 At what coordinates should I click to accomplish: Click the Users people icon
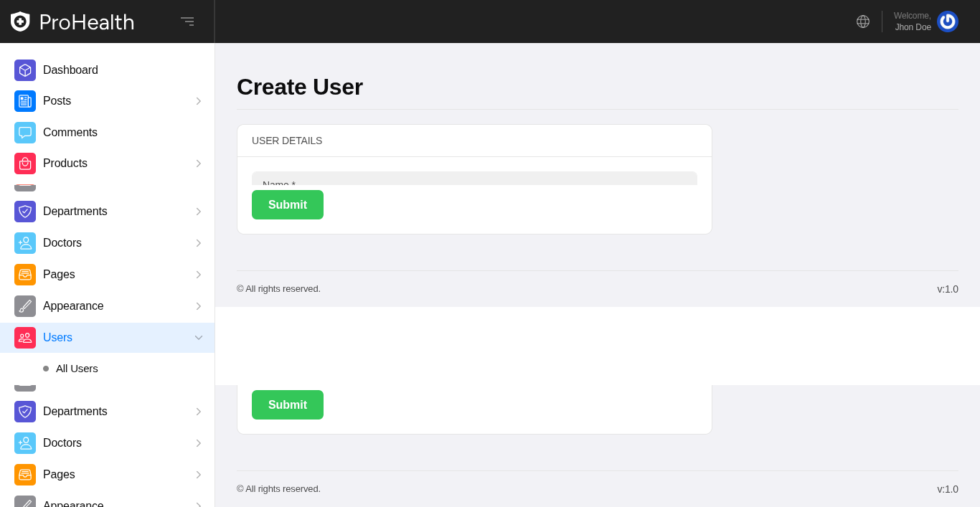click(x=25, y=338)
